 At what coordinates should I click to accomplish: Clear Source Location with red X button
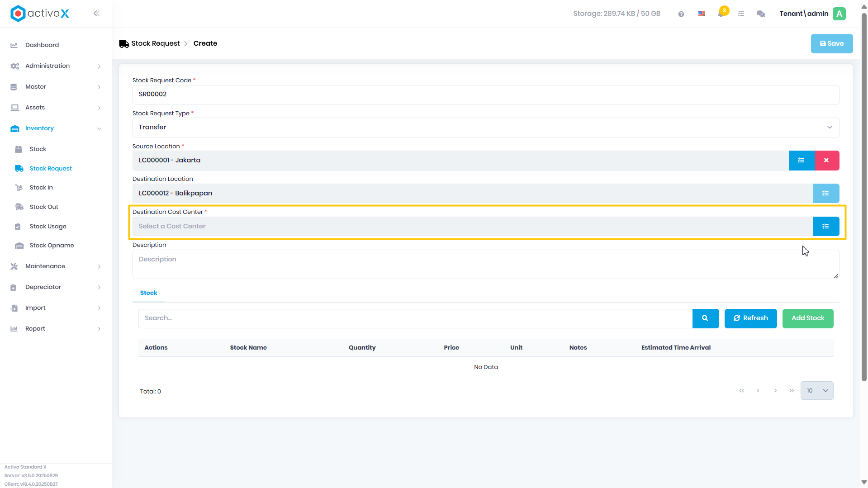[x=826, y=161]
